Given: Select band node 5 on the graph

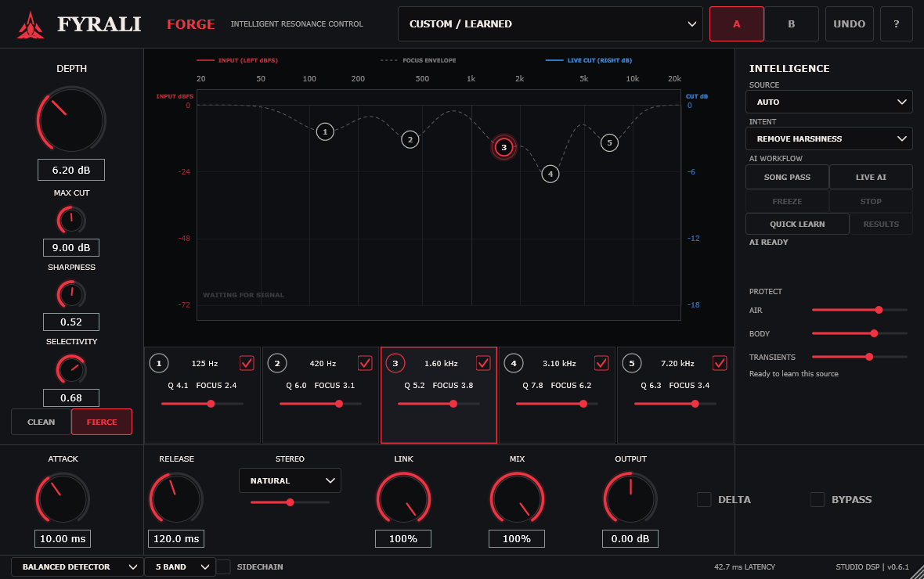Looking at the screenshot, I should pyautogui.click(x=609, y=142).
